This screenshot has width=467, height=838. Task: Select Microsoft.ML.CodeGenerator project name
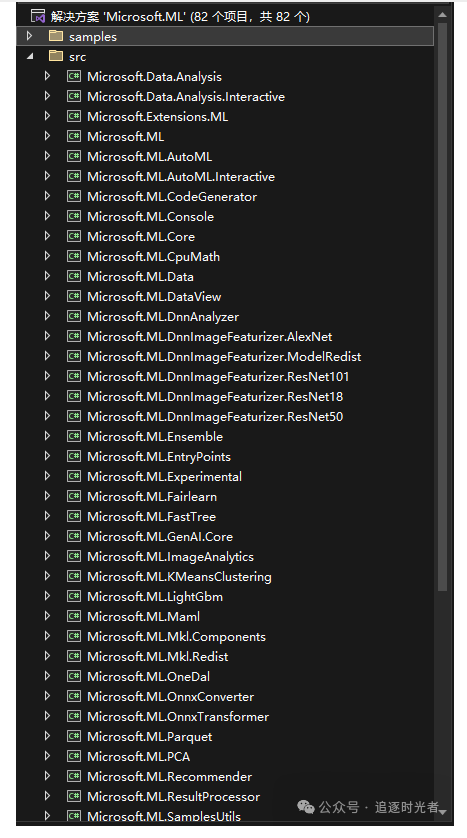point(172,197)
